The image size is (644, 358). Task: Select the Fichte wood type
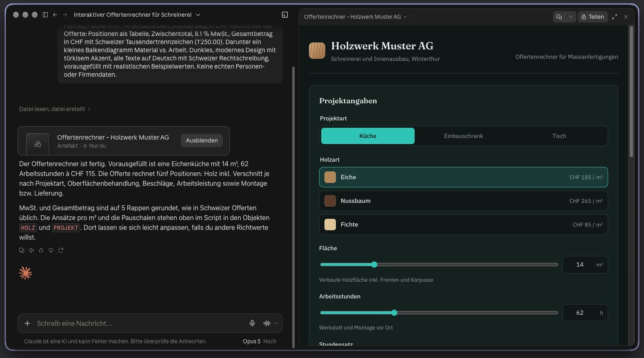(x=463, y=225)
